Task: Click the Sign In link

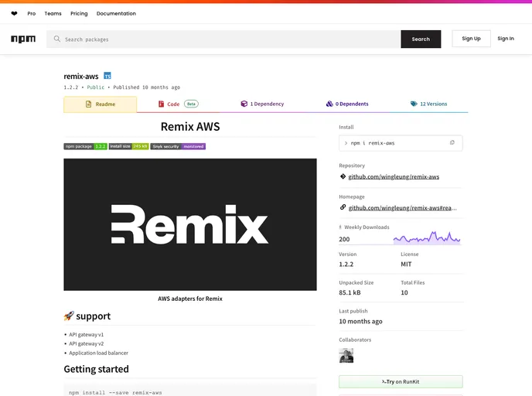Action: pos(506,39)
